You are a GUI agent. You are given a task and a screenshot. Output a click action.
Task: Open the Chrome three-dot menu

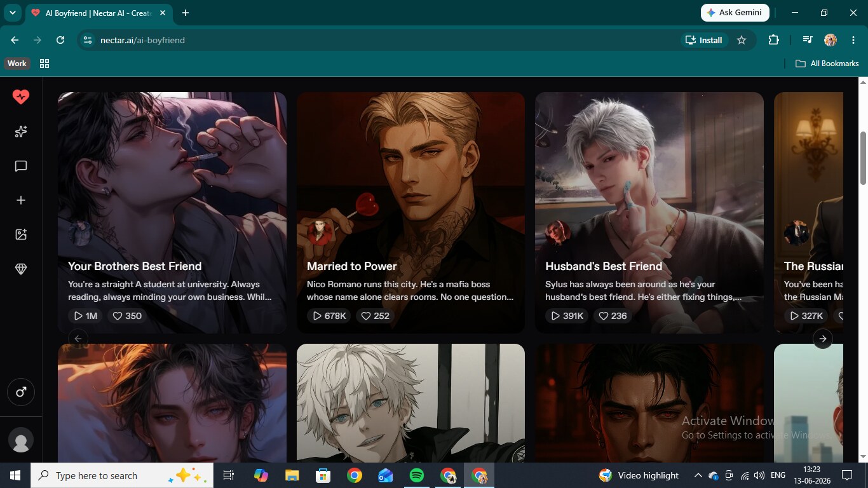click(853, 40)
